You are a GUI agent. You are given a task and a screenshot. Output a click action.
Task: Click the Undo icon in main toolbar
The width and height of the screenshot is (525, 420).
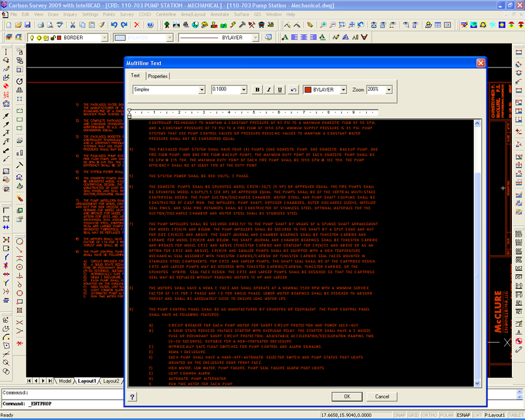114,25
